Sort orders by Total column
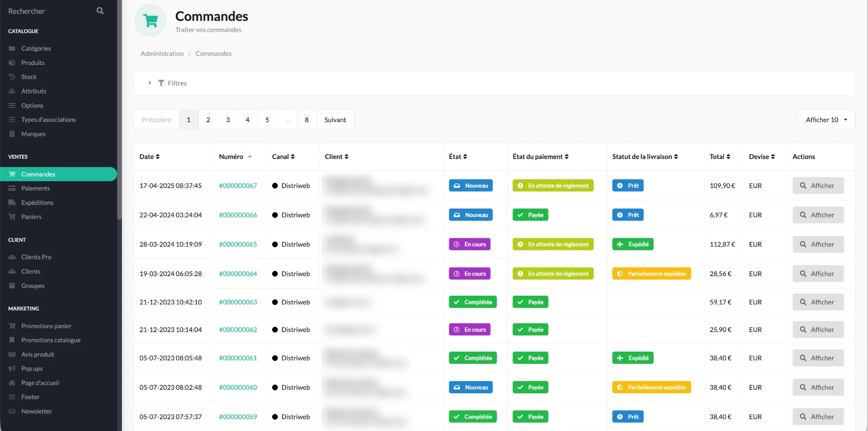 720,157
